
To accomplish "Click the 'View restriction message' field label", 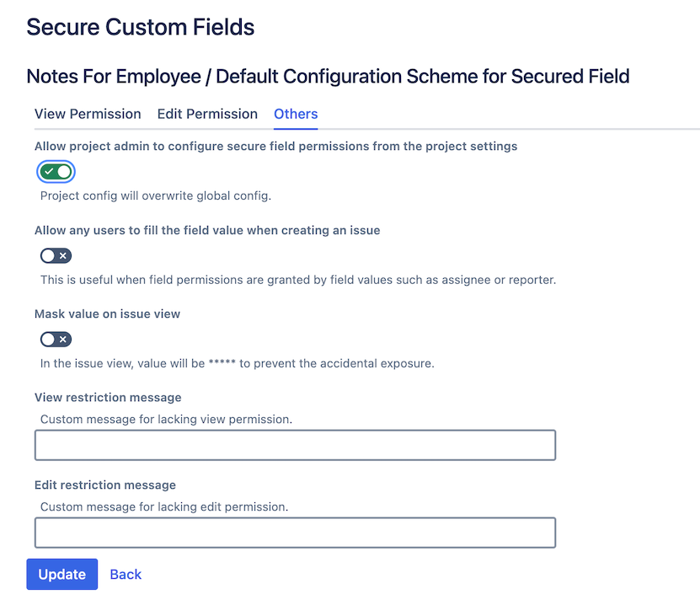I will pyautogui.click(x=108, y=397).
